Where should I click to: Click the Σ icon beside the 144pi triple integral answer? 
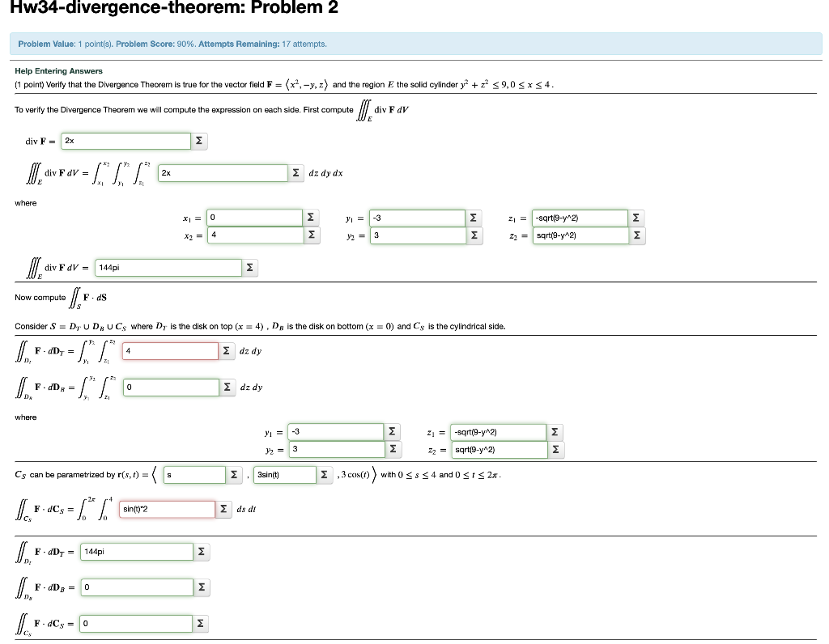(250, 265)
